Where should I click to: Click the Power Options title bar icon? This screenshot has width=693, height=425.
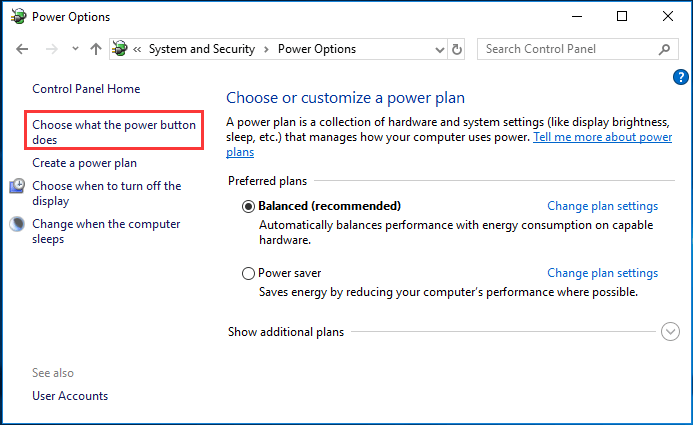17,16
